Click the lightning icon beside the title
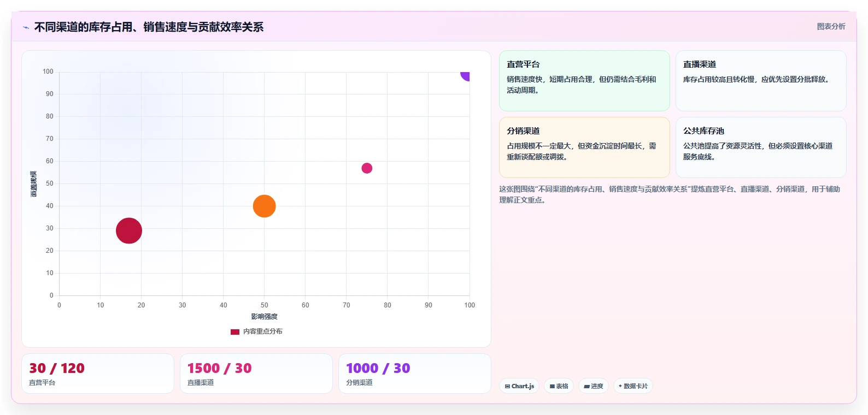 [x=26, y=27]
